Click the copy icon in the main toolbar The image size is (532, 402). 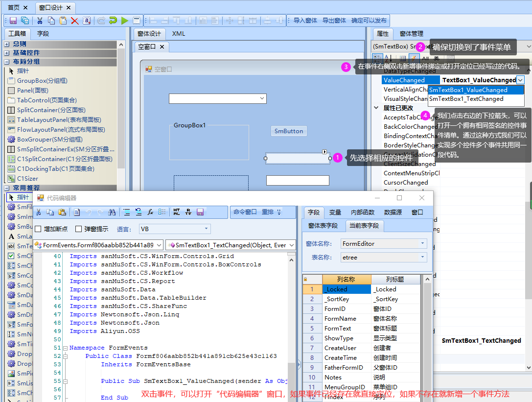[x=51, y=21]
